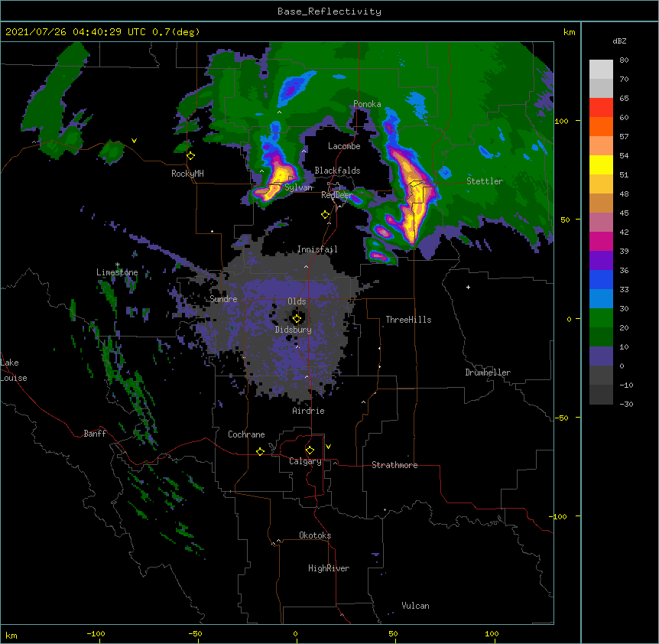The image size is (659, 644).
Task: Click the Lacombe city label
Action: (344, 146)
